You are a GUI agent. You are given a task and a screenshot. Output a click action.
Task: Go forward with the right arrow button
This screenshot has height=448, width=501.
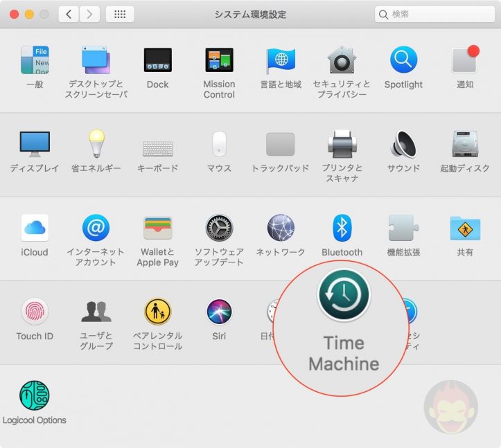(x=89, y=14)
